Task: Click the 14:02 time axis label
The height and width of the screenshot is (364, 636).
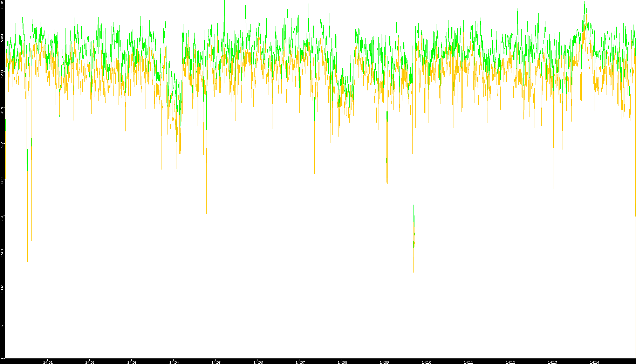Action: (90, 362)
